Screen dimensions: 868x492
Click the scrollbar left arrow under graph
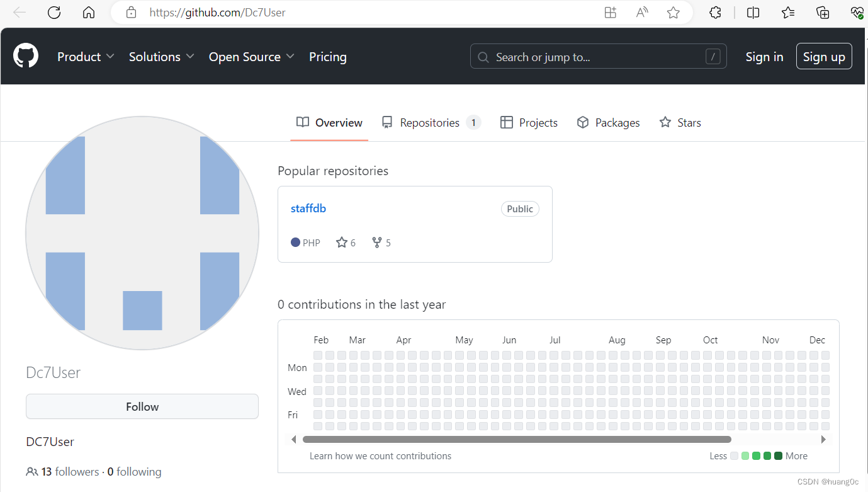point(293,439)
